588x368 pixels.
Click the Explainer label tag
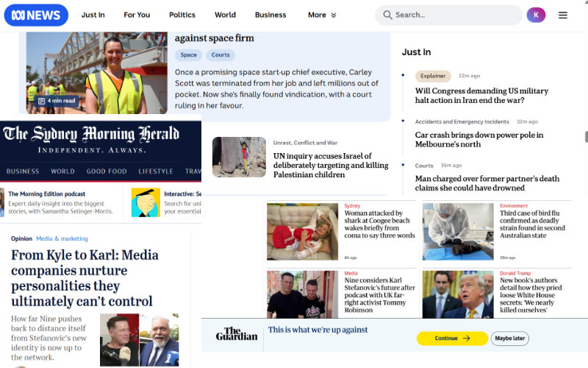(433, 76)
